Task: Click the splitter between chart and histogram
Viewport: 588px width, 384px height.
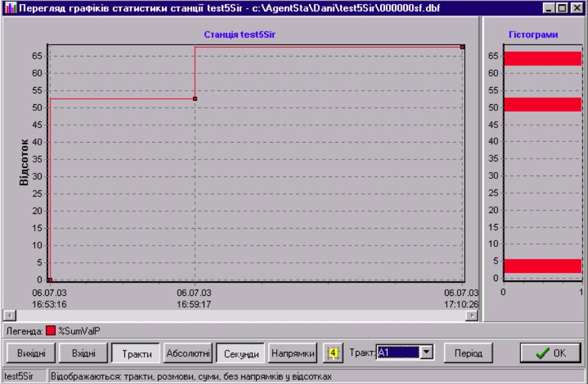Action: click(480, 169)
